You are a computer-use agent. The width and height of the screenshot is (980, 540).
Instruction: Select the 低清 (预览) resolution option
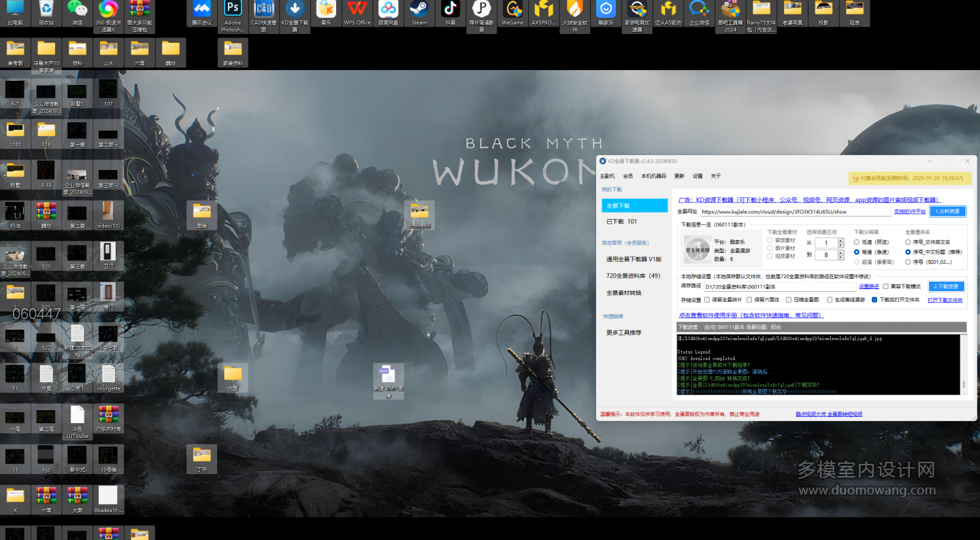[x=857, y=242]
